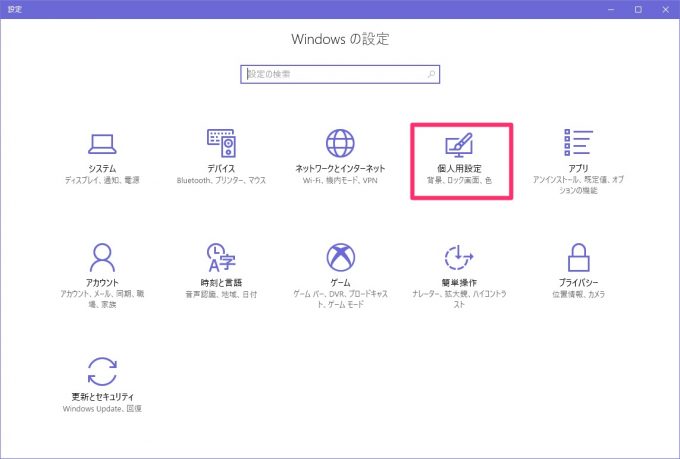Click the Bluetooth、プリンター、マウス description
The height and width of the screenshot is (459, 680).
tap(221, 180)
